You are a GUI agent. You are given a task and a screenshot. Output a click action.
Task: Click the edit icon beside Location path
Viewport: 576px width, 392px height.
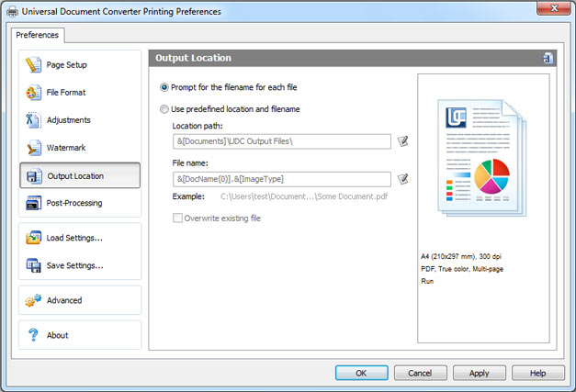pos(403,141)
